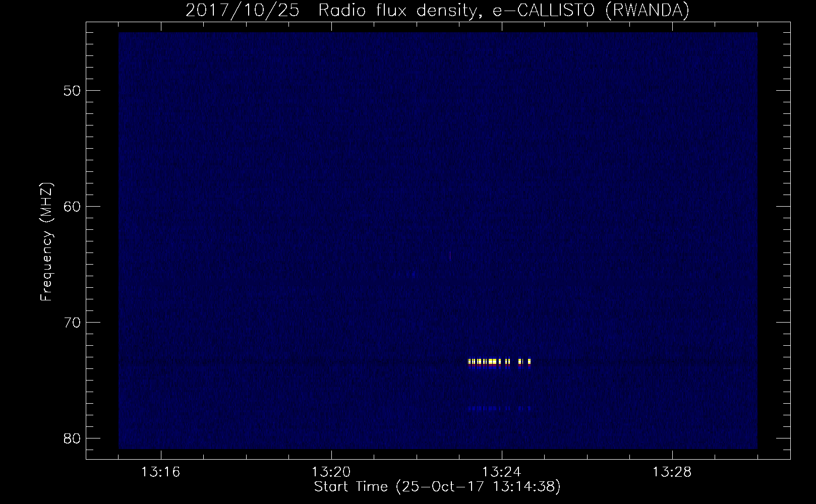
Task: Select the 'e-CALLISTO (RWANDA)' title text
Action: point(591,10)
